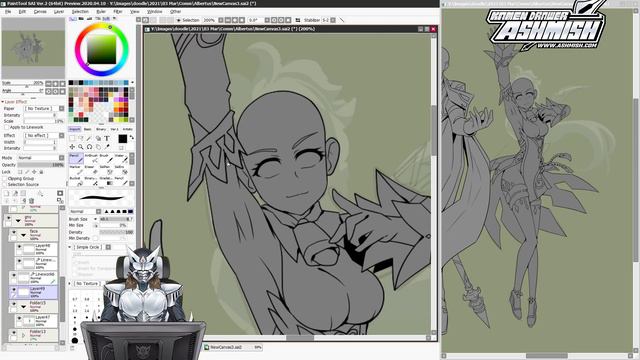The width and height of the screenshot is (640, 360).
Task: Click the color saturation square picker
Action: (102, 49)
